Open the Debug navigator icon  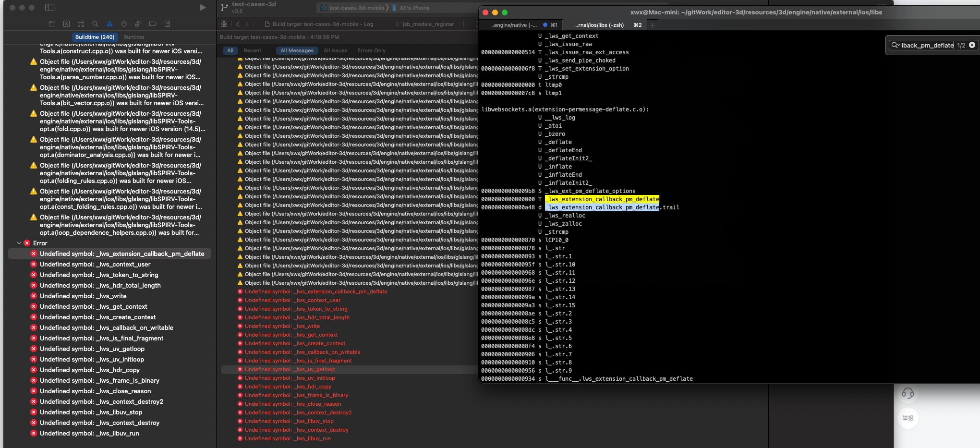[x=138, y=24]
